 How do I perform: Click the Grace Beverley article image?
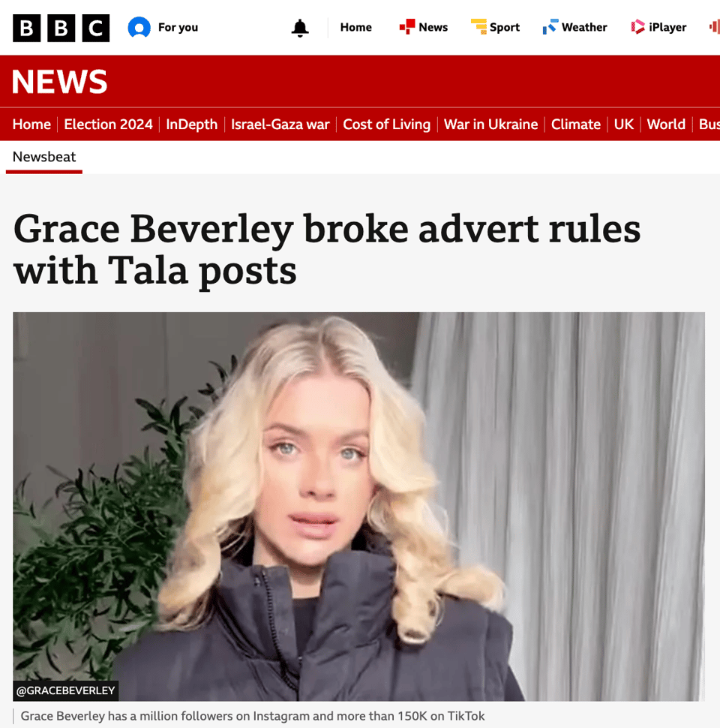tap(358, 507)
